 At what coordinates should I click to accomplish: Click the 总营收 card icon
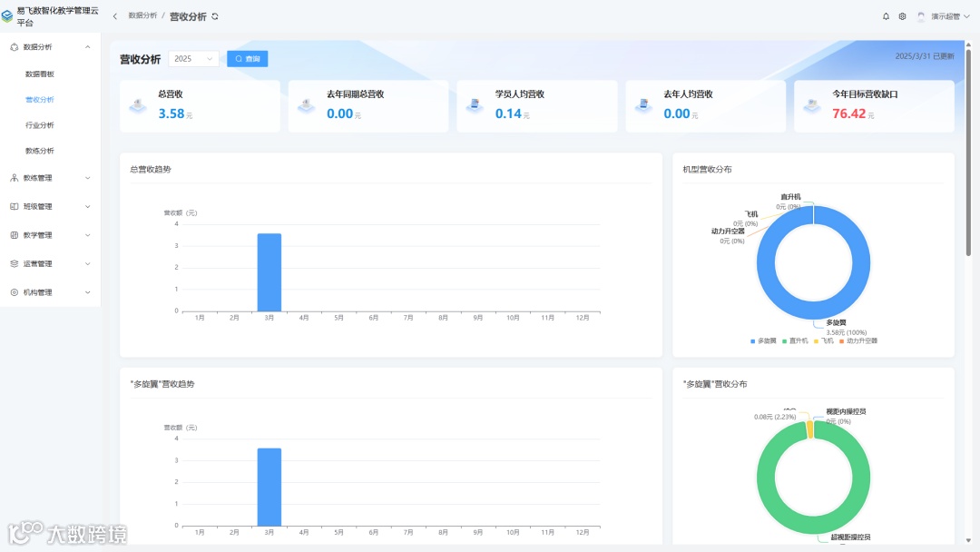pos(138,105)
